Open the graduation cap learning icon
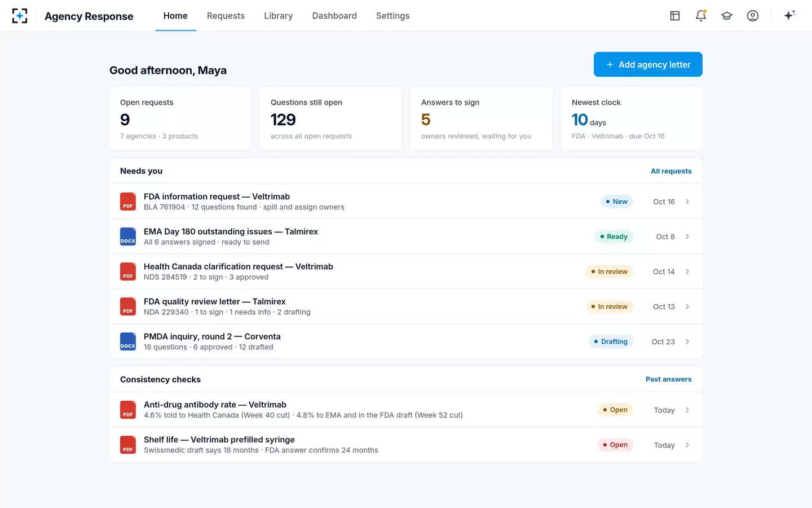Viewport: 812px width, 508px height. (x=727, y=16)
